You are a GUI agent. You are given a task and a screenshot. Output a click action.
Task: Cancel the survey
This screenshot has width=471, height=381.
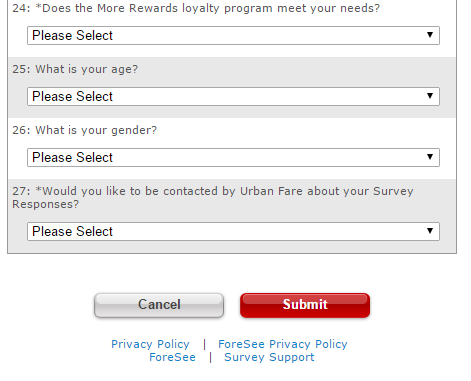click(159, 305)
